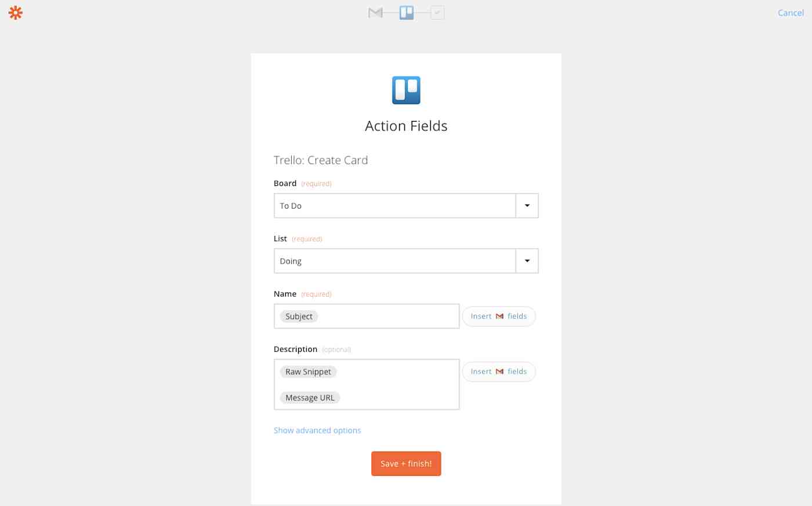Open the Board dropdown arrow
Viewport: 812px width, 506px height.
[527, 205]
